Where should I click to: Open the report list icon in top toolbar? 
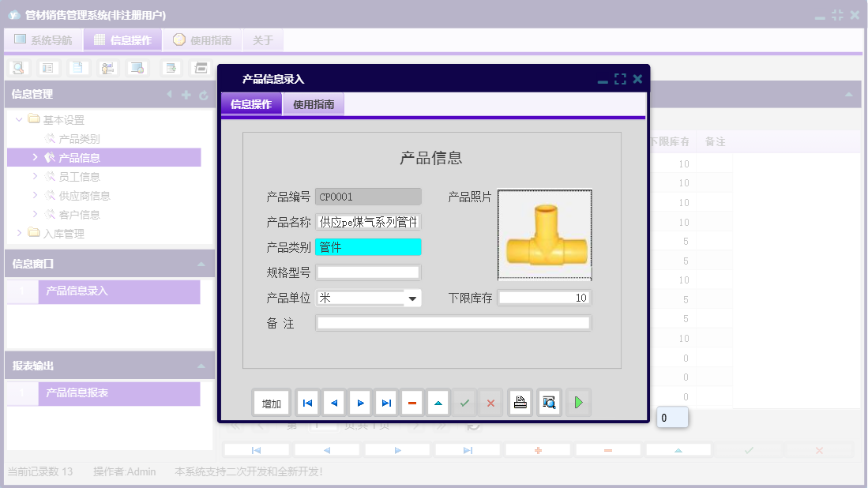[47, 68]
